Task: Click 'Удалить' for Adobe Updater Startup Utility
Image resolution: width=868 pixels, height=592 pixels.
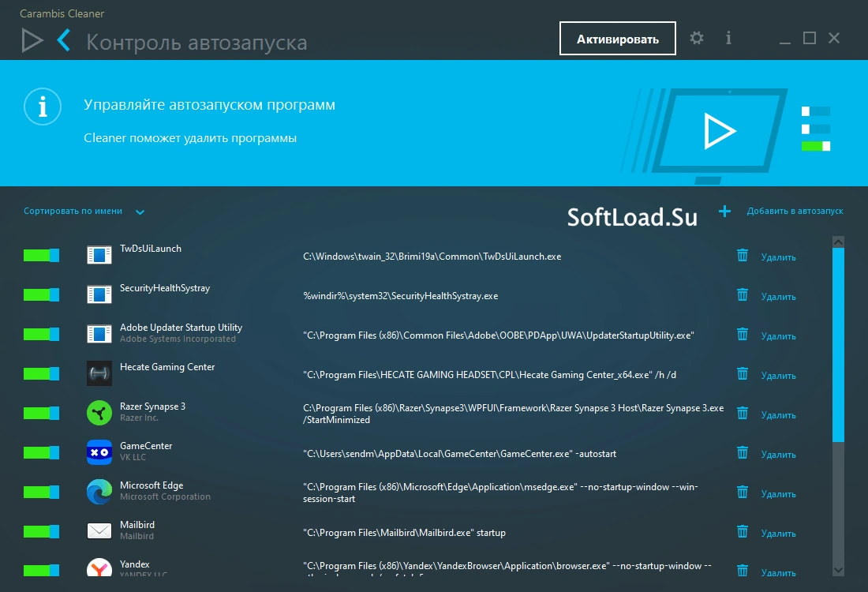Action: [778, 335]
